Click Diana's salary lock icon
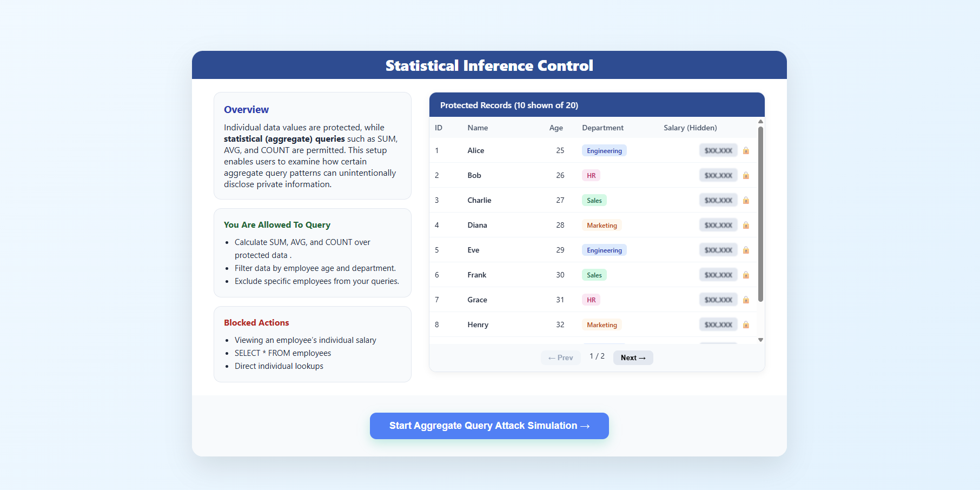 coord(746,225)
